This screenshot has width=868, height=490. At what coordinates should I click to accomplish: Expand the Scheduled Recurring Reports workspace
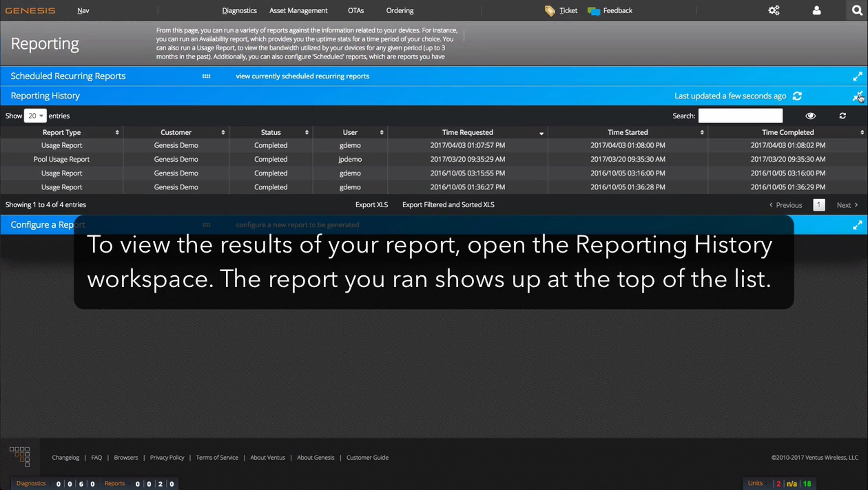[x=857, y=77]
